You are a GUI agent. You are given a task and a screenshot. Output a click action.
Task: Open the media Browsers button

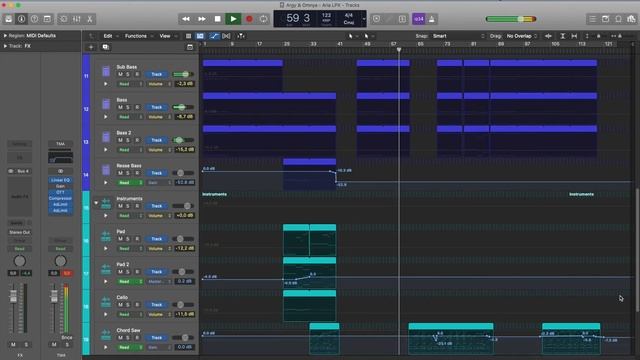click(631, 19)
